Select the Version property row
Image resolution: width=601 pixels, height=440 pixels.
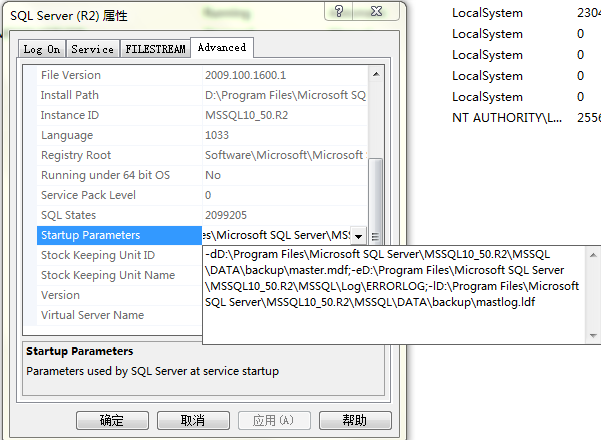pyautogui.click(x=119, y=295)
